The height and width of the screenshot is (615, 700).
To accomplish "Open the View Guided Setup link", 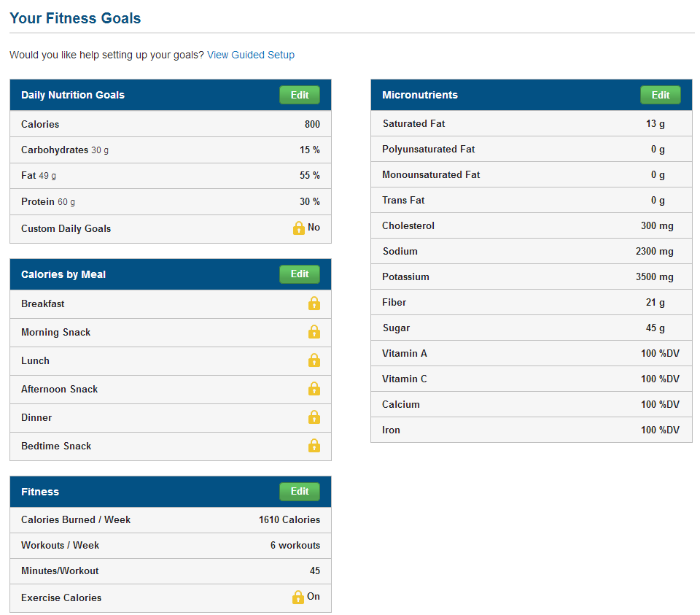I will pos(251,55).
